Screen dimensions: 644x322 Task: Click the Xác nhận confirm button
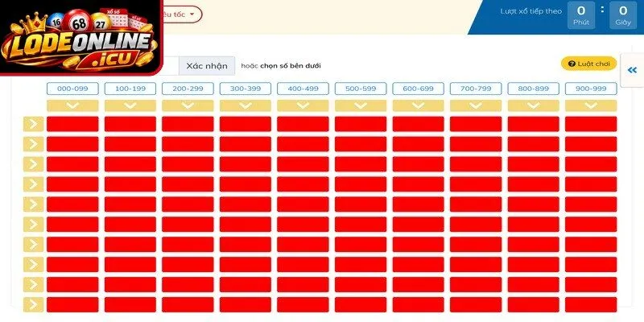point(207,66)
